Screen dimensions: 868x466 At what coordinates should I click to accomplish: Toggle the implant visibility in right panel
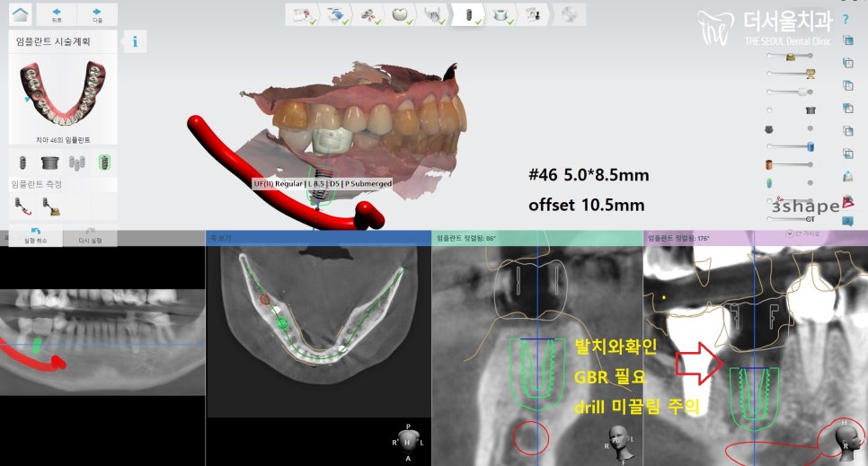coord(770,182)
